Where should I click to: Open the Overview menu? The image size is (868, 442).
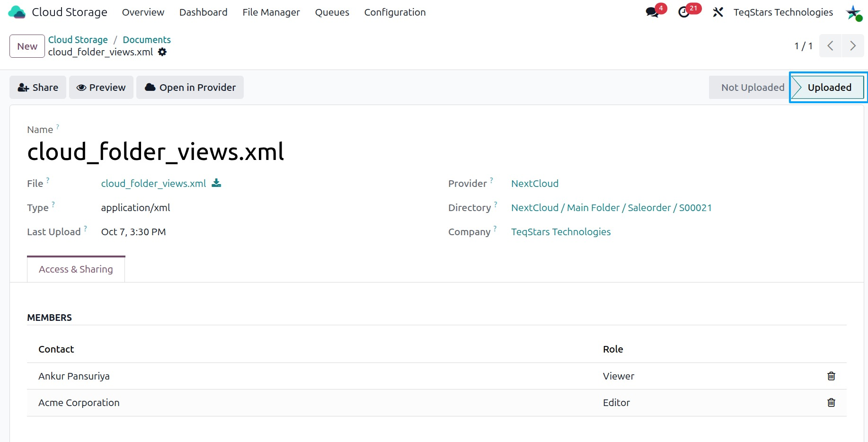tap(143, 12)
